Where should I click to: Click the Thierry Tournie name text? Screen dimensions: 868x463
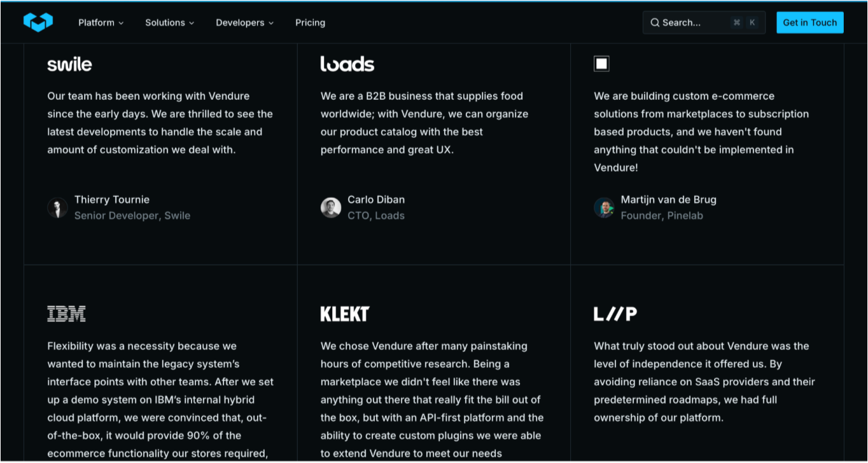[x=112, y=200]
